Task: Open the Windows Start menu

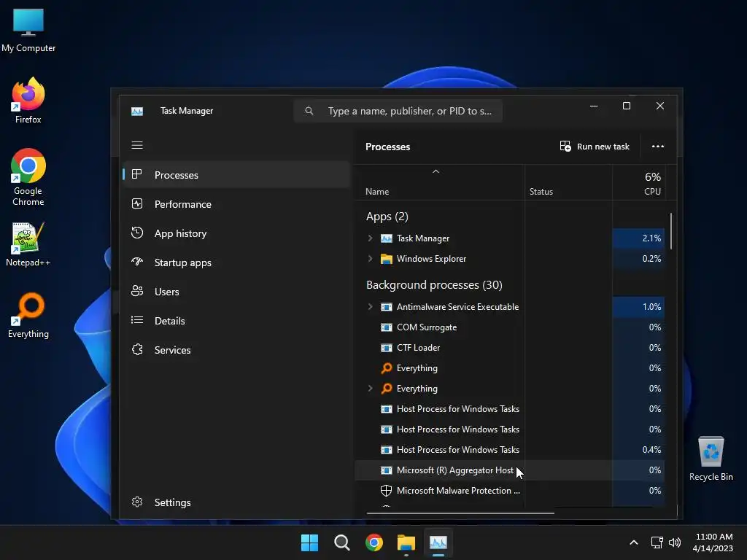Action: tap(309, 542)
